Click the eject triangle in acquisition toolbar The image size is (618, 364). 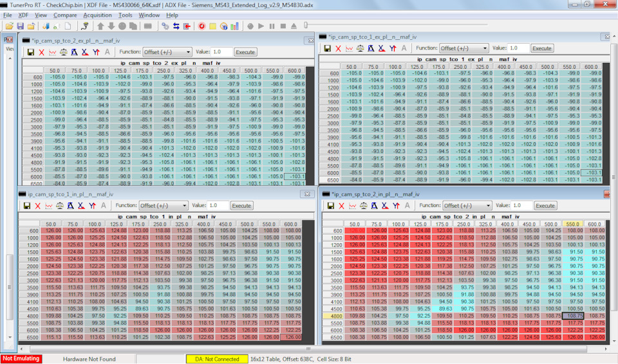[294, 26]
